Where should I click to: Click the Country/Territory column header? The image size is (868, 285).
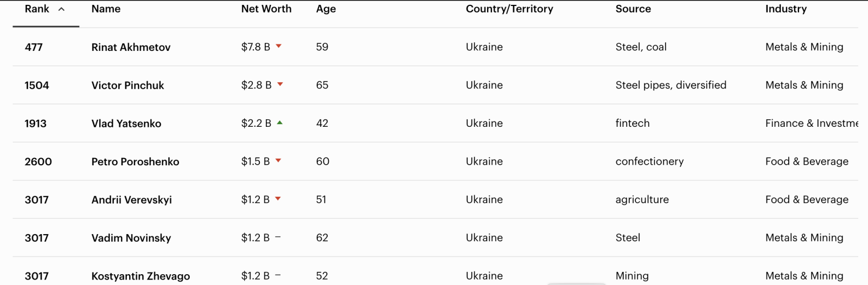(x=509, y=9)
